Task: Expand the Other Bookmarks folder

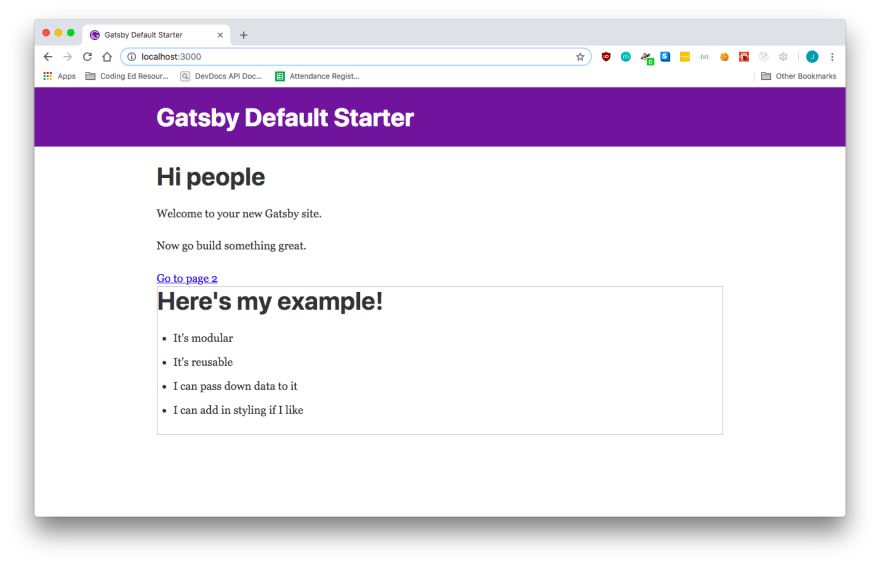Action: 799,76
